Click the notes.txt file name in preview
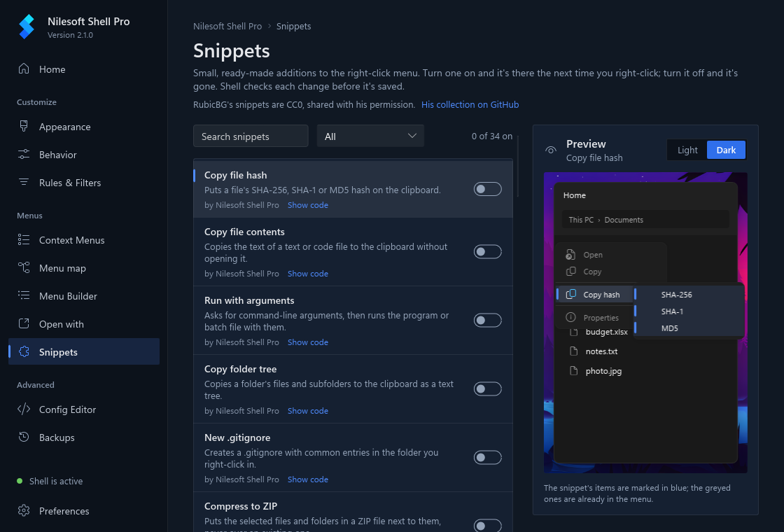Viewport: 784px width, 532px height. pos(601,351)
